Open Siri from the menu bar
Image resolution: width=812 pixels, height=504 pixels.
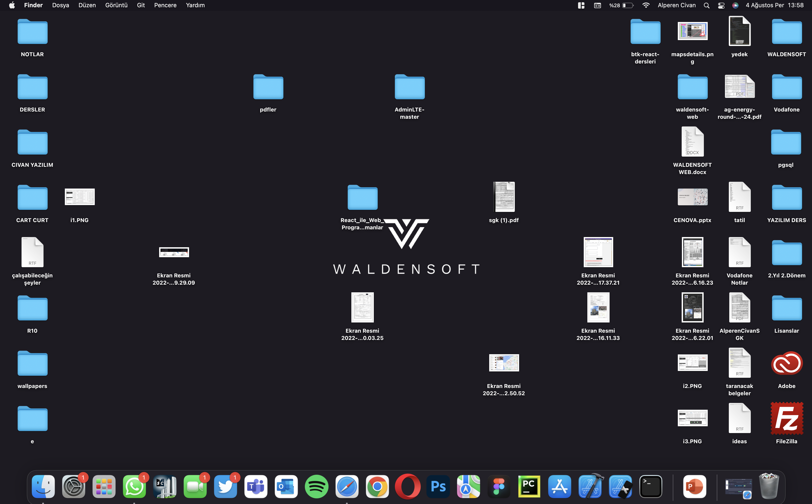click(x=735, y=5)
